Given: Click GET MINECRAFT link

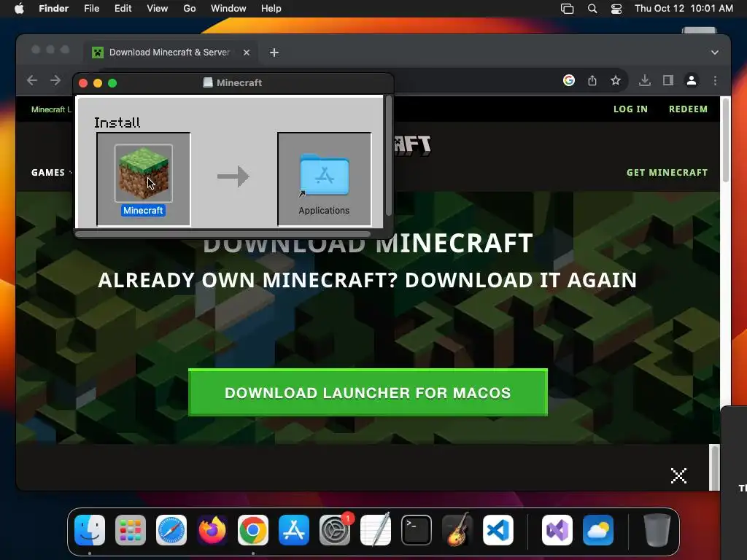Looking at the screenshot, I should coord(667,172).
